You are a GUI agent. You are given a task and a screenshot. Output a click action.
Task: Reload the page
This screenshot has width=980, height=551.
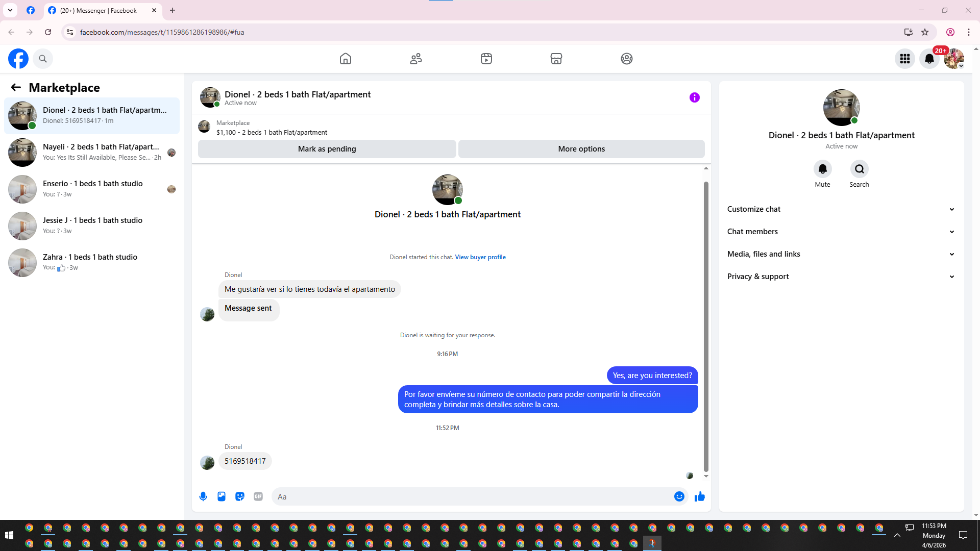point(48,32)
